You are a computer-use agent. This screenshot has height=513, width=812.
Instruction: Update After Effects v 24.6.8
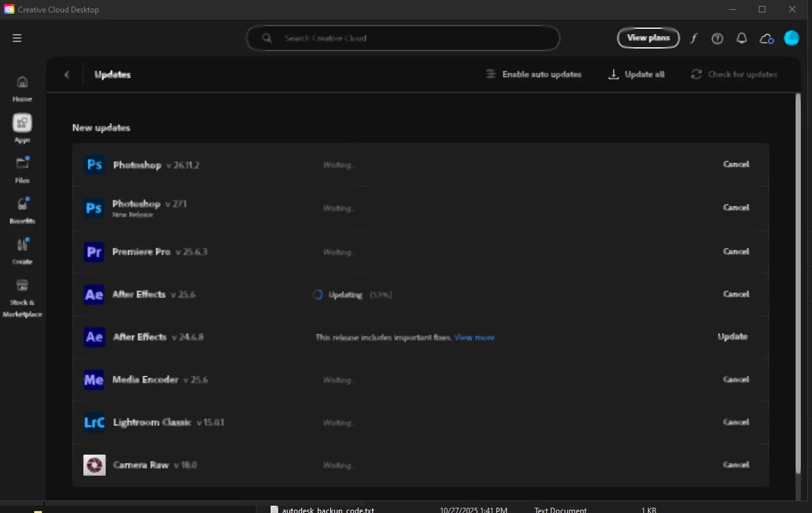[x=733, y=337]
